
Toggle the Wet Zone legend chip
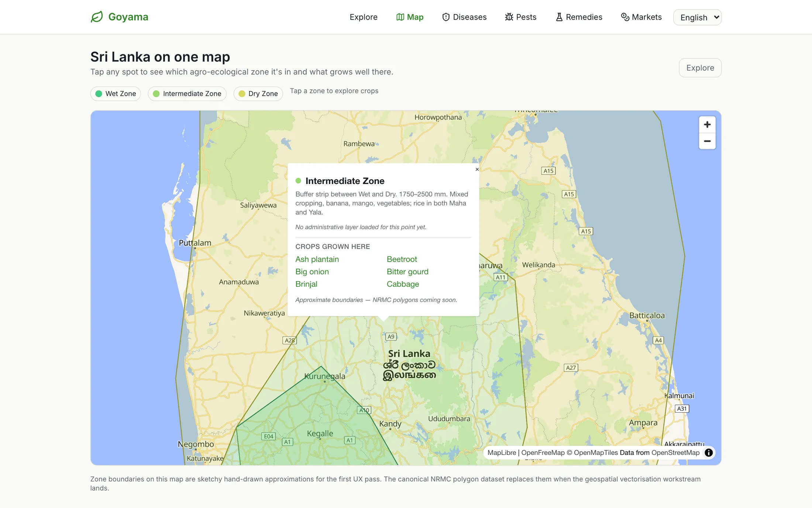click(116, 94)
